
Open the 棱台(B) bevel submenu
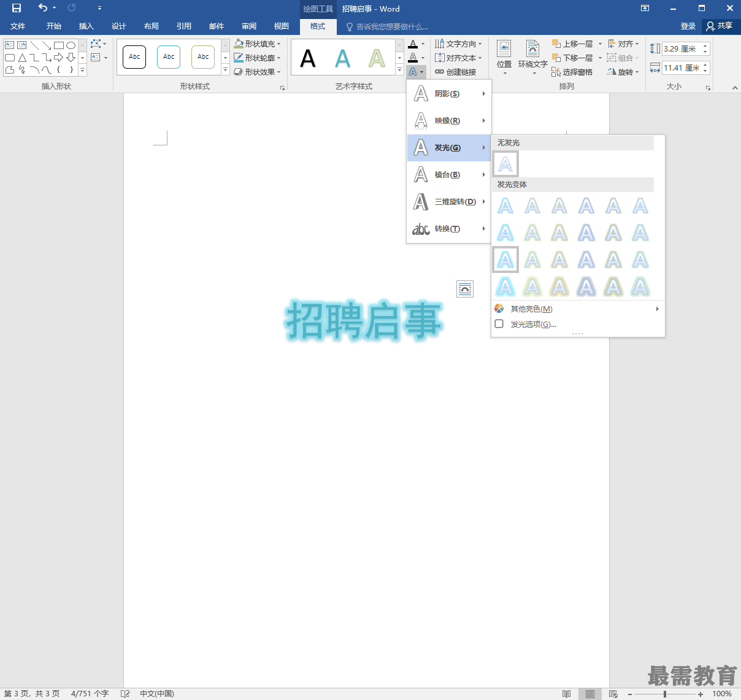pyautogui.click(x=449, y=175)
